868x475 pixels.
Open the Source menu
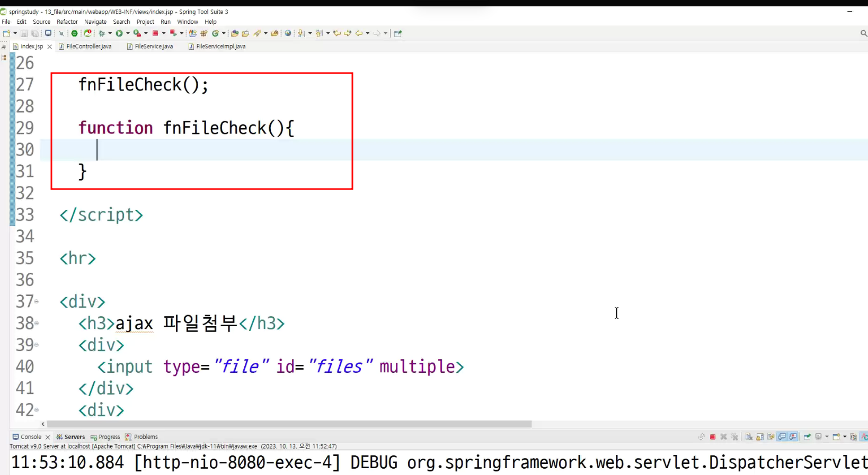tap(42, 22)
